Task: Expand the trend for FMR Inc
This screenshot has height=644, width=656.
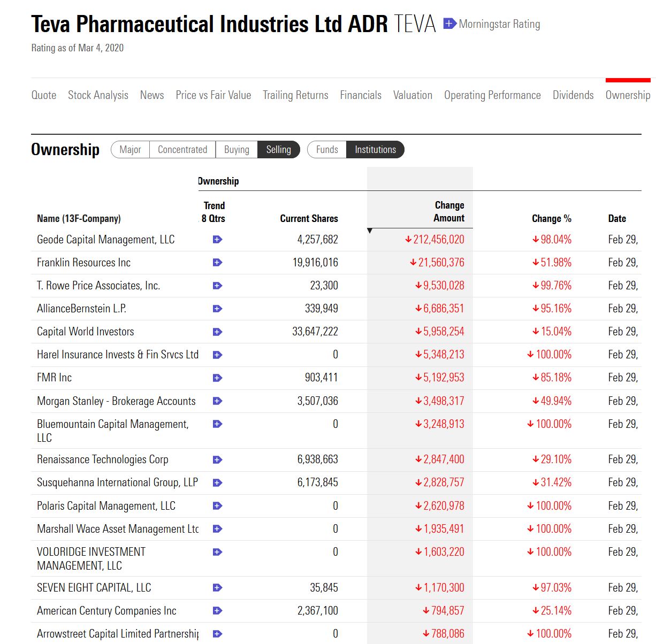Action: [217, 377]
